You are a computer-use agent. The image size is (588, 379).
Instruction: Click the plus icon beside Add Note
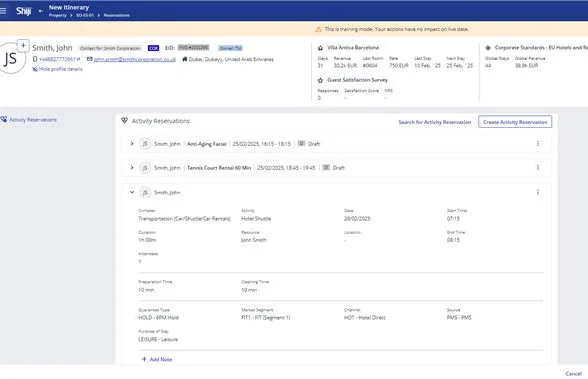pyautogui.click(x=144, y=359)
